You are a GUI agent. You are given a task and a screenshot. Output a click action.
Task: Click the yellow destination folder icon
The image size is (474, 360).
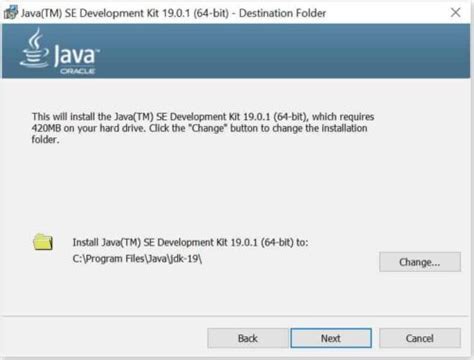(43, 242)
